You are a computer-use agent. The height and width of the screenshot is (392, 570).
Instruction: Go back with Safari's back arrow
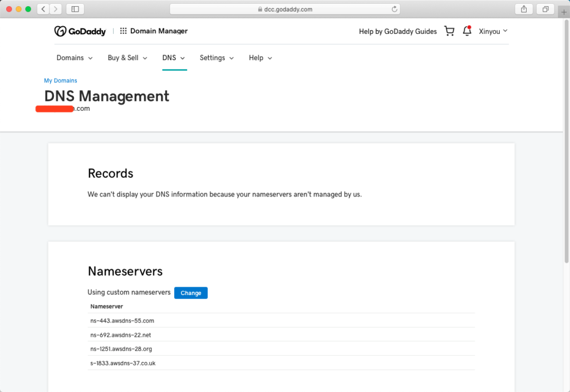click(x=43, y=9)
